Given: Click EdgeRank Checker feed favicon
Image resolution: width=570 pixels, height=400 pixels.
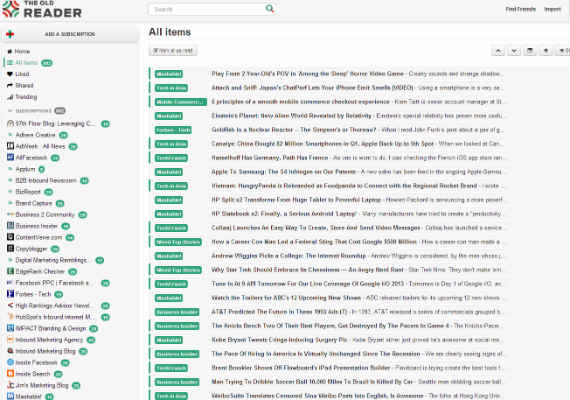Looking at the screenshot, I should tap(11, 271).
